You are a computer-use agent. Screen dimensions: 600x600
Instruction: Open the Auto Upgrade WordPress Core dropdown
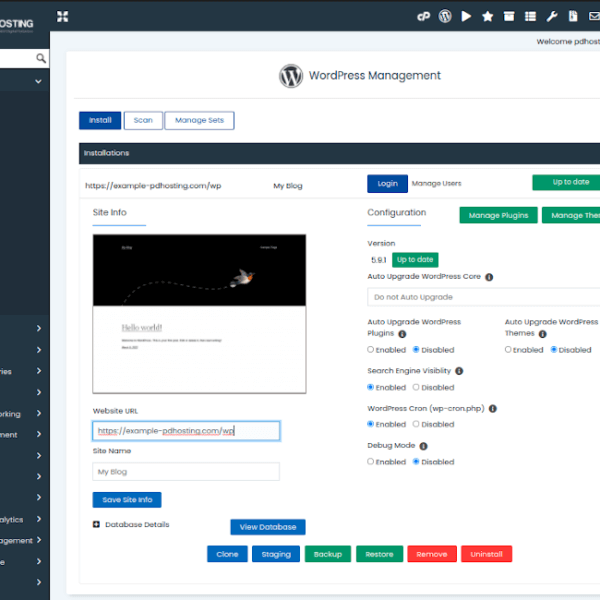[x=484, y=297]
